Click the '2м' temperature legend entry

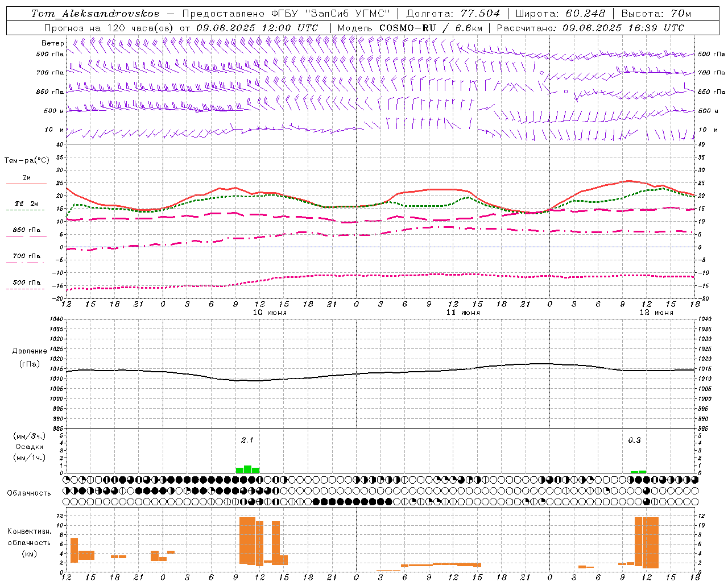coord(27,178)
